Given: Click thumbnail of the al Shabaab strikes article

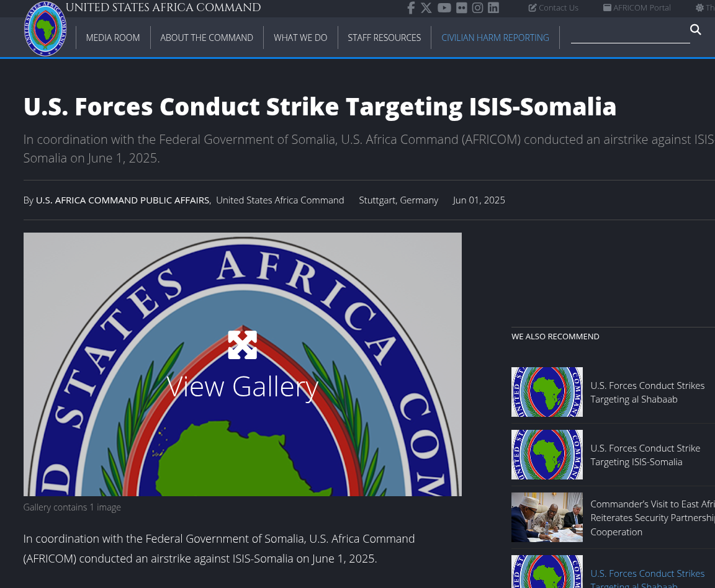Looking at the screenshot, I should 547,392.
